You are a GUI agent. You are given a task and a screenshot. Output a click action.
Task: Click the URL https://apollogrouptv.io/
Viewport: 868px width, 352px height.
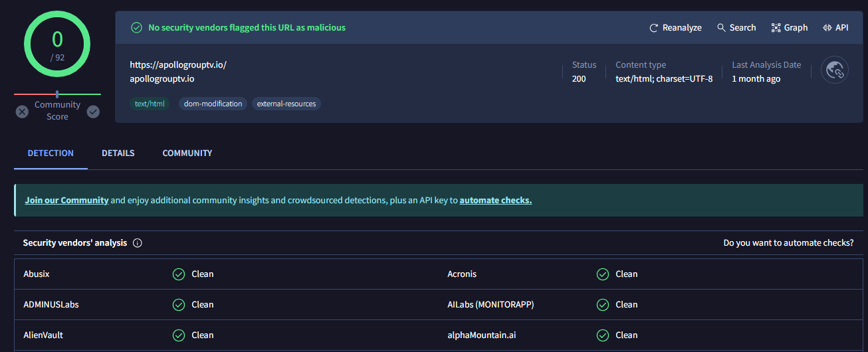[x=178, y=65]
